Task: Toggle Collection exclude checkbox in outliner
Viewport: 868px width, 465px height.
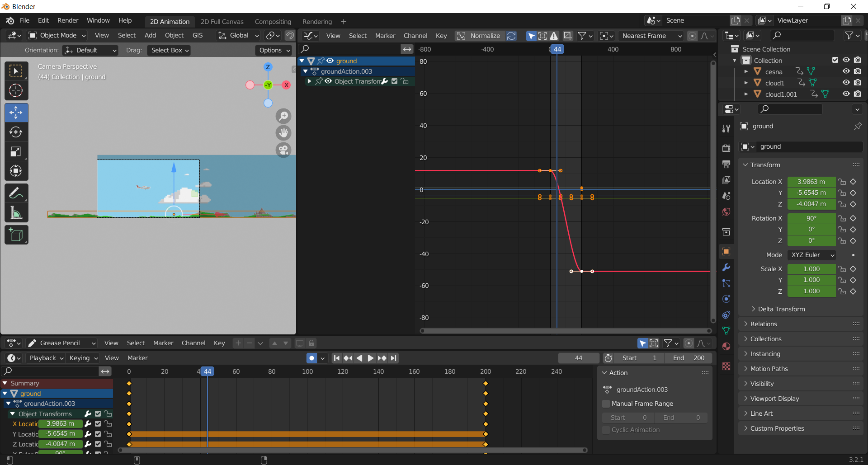Action: pyautogui.click(x=835, y=60)
